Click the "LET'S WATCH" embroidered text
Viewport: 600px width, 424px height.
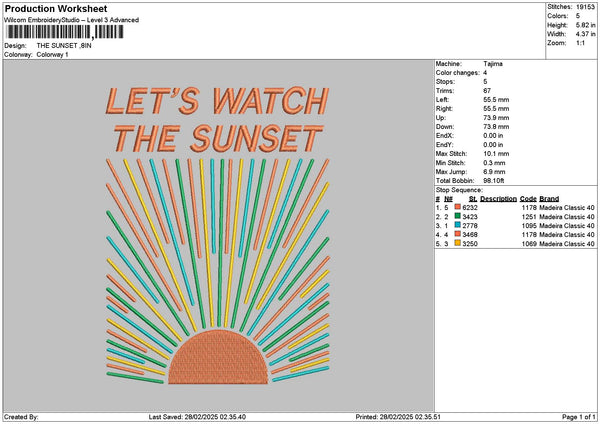click(216, 102)
